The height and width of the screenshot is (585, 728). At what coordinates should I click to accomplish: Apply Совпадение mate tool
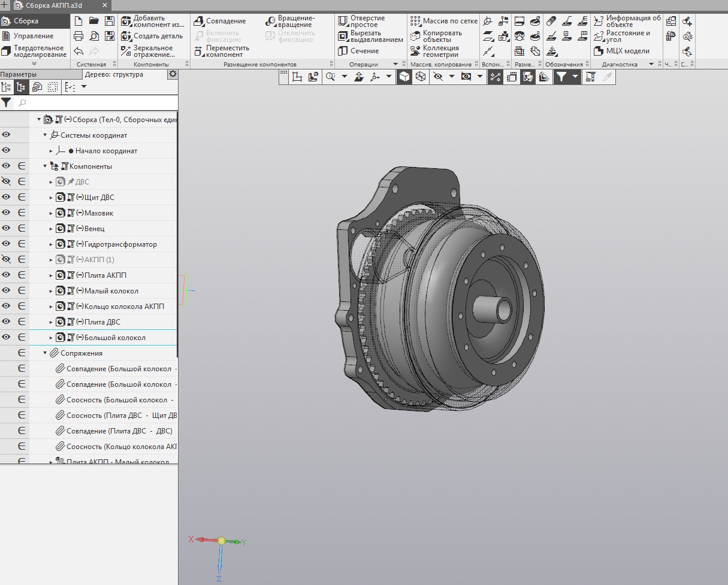point(220,21)
